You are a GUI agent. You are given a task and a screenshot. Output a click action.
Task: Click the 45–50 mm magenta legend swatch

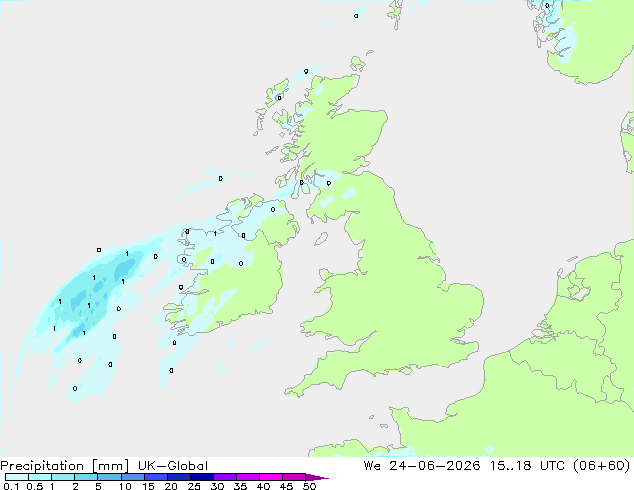pyautogui.click(x=294, y=477)
